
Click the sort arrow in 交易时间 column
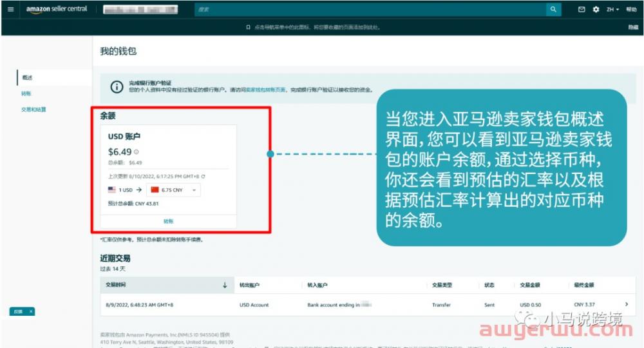(225, 285)
